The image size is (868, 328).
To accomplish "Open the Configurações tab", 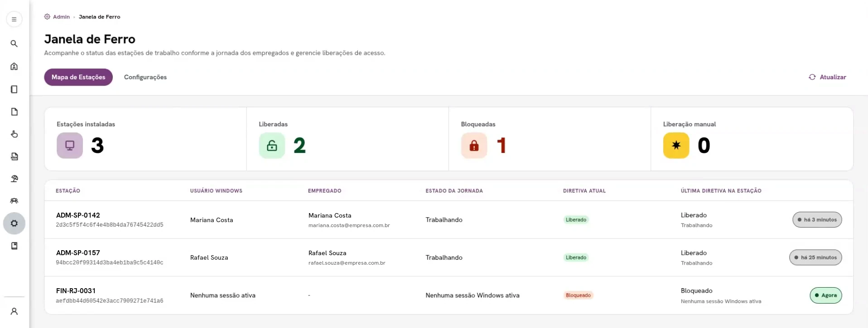I will pyautogui.click(x=145, y=77).
